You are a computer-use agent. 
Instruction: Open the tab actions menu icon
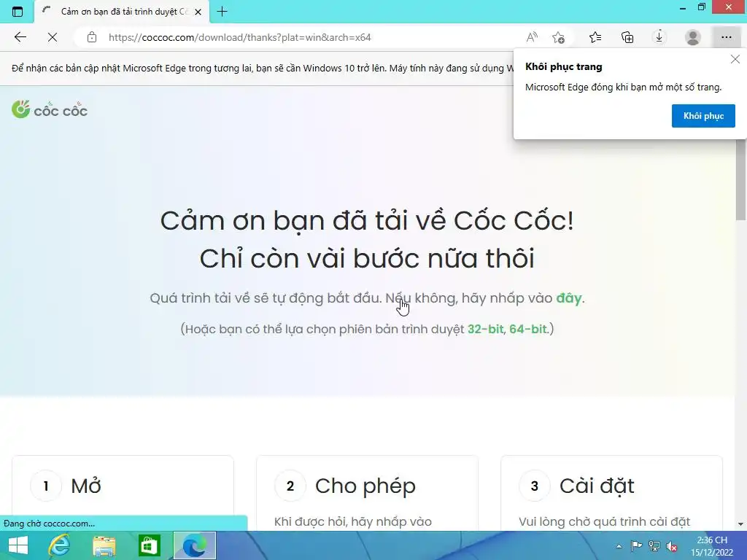pos(18,12)
